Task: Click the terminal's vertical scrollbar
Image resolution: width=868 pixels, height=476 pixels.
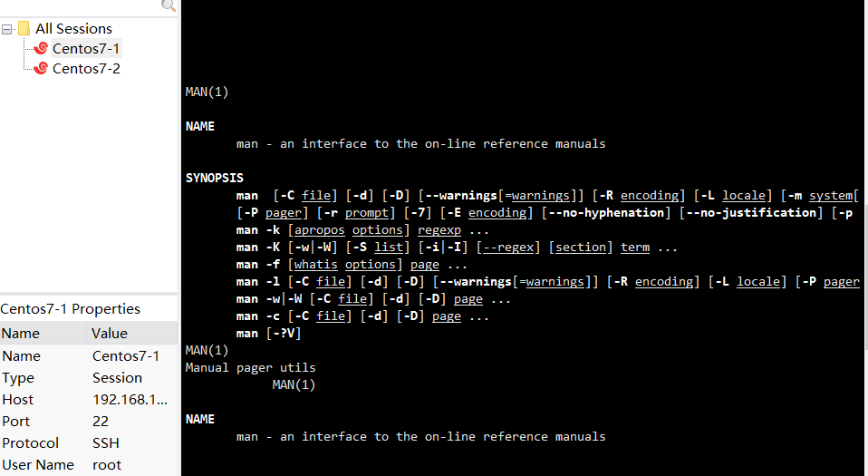Action: tap(865, 238)
